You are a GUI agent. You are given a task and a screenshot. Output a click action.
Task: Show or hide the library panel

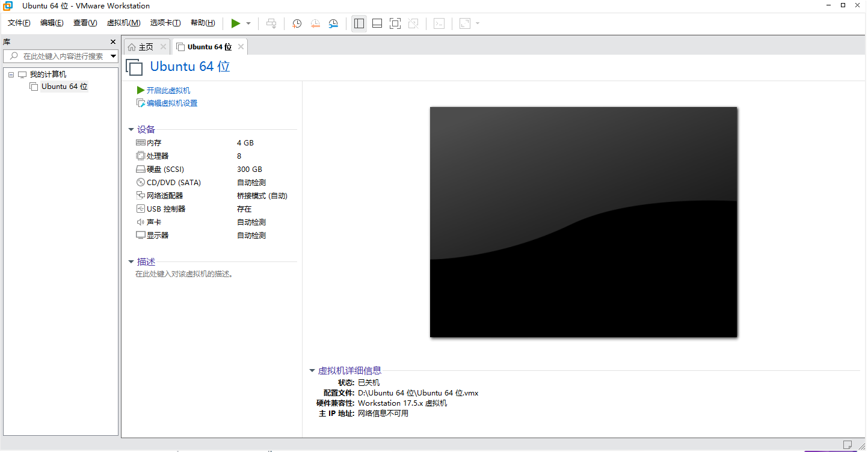pyautogui.click(x=359, y=23)
